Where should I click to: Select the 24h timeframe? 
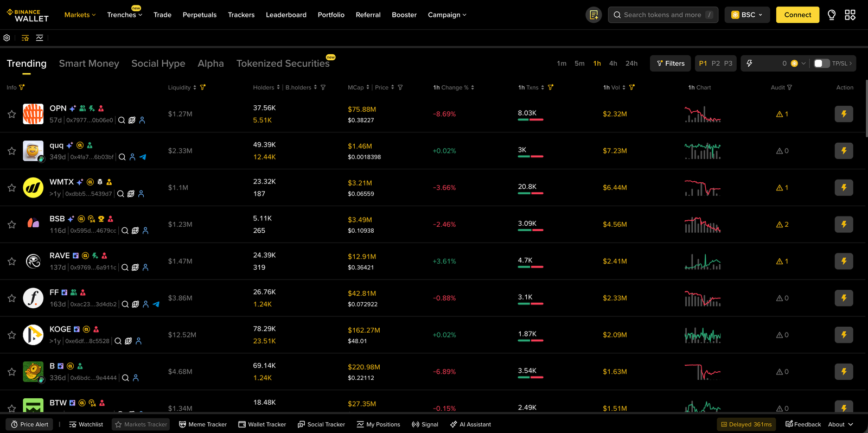(x=631, y=63)
